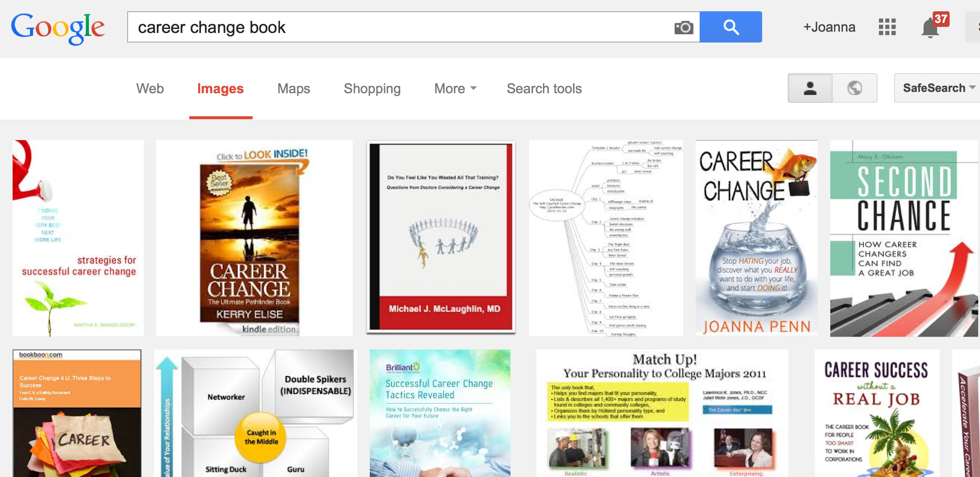Screen dimensions: 980x477
Task: Open the Shopping tab
Action: (x=372, y=88)
